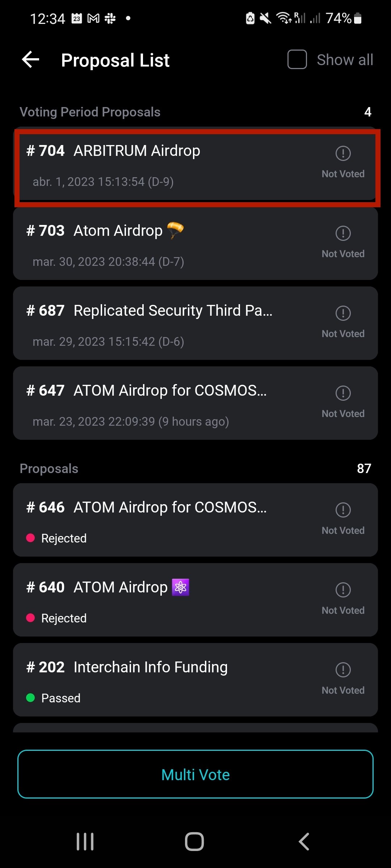
Task: Tap the Not Voted icon on proposal 704
Action: pos(343,153)
